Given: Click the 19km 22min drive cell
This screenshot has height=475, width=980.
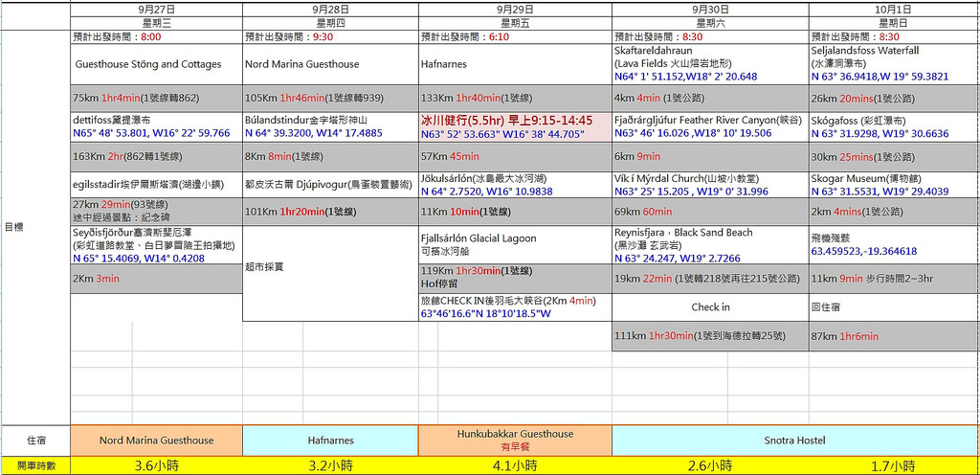Looking at the screenshot, I should [710, 279].
